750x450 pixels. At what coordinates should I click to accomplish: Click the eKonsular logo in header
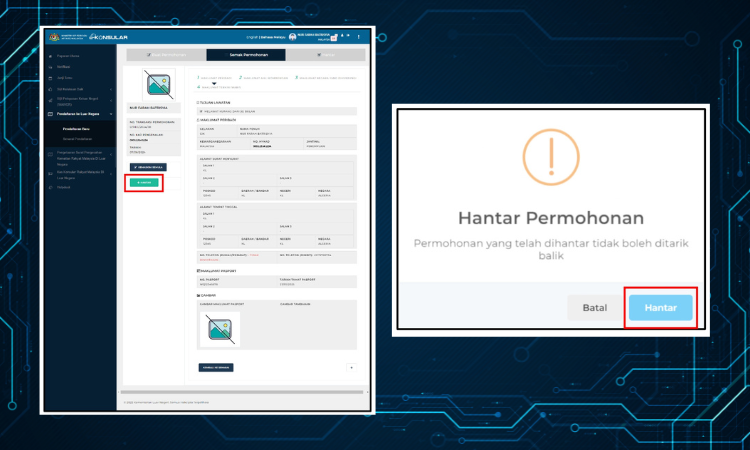point(109,37)
